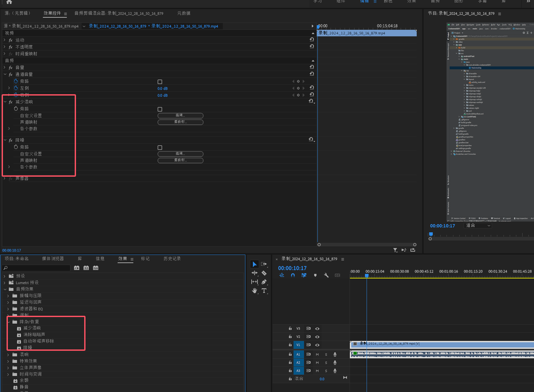This screenshot has height=392, width=534.
Task: Reset the 音量 effect
Action: [x=312, y=67]
